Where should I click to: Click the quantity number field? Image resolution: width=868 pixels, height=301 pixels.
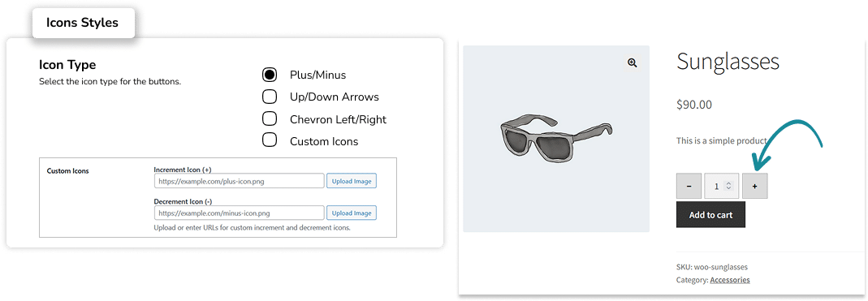tap(721, 187)
